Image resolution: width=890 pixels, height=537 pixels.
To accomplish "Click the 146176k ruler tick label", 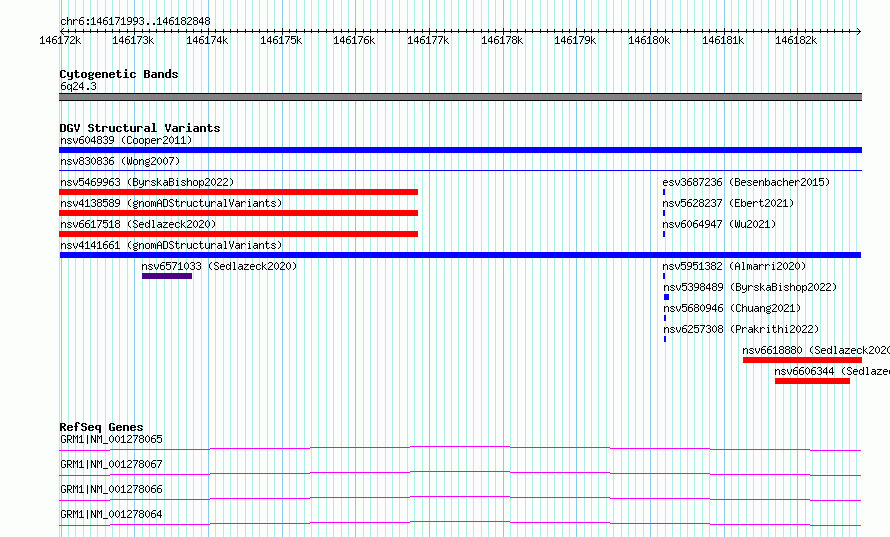I will [x=354, y=40].
